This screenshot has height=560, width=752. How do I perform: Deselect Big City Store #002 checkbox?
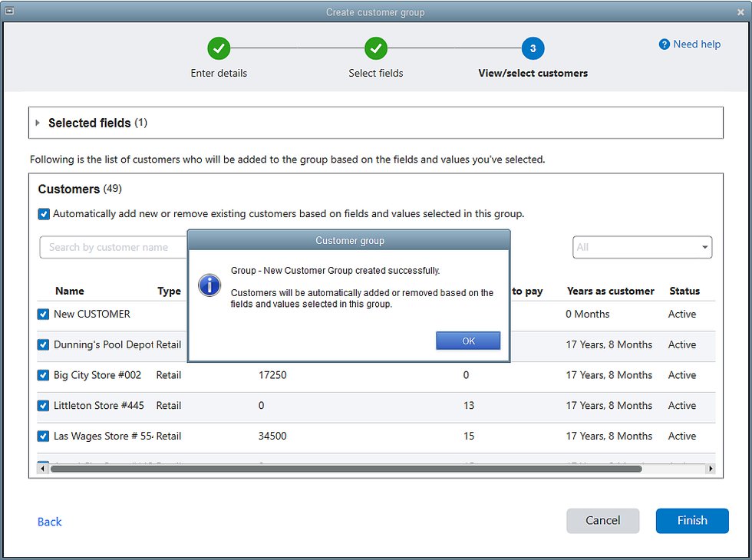44,375
